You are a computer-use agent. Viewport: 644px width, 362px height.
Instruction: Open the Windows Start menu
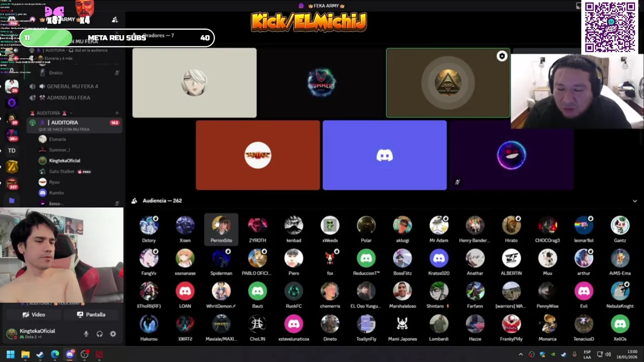pos(11,354)
